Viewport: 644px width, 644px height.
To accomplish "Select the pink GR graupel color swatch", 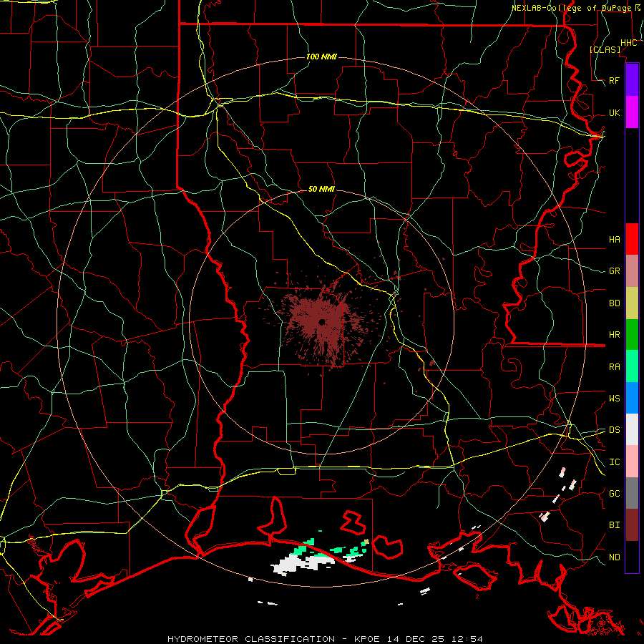I will (x=632, y=271).
